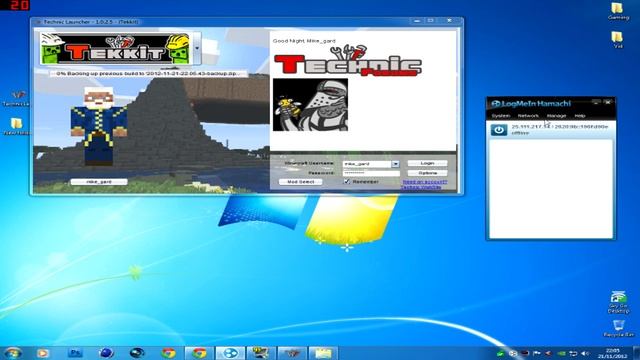The width and height of the screenshot is (640, 360).
Task: Click the mike_gard name label under the skin
Action: tap(99, 182)
